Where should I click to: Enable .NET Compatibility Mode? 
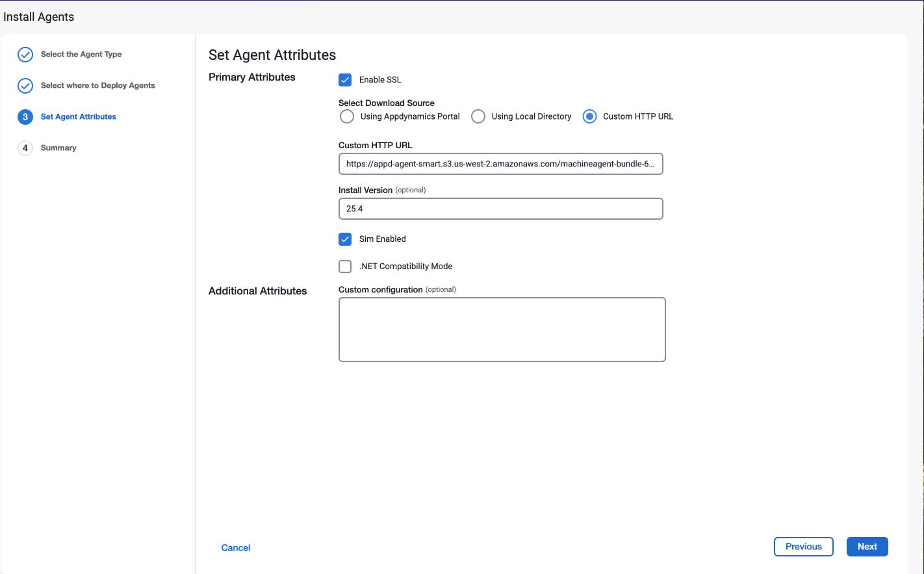click(345, 266)
